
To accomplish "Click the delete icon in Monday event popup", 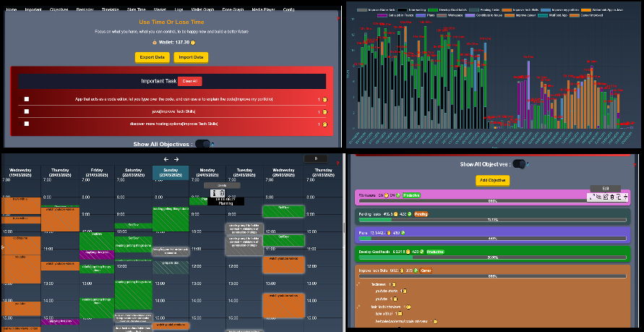I will tap(222, 193).
